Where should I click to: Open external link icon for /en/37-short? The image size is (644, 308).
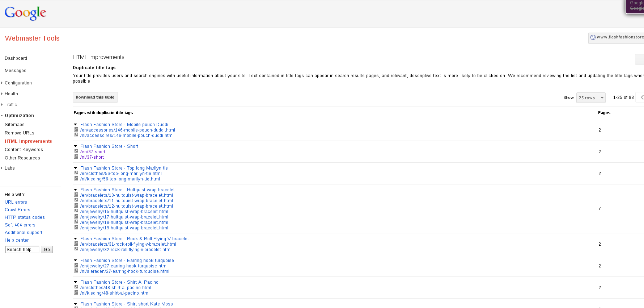click(x=76, y=151)
